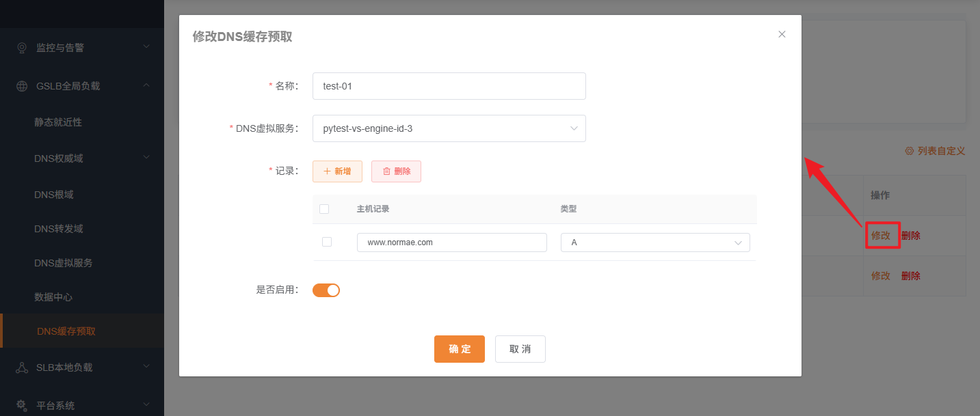Expand the DNS权威域 submenu chevron
This screenshot has width=980, height=416.
(x=146, y=158)
